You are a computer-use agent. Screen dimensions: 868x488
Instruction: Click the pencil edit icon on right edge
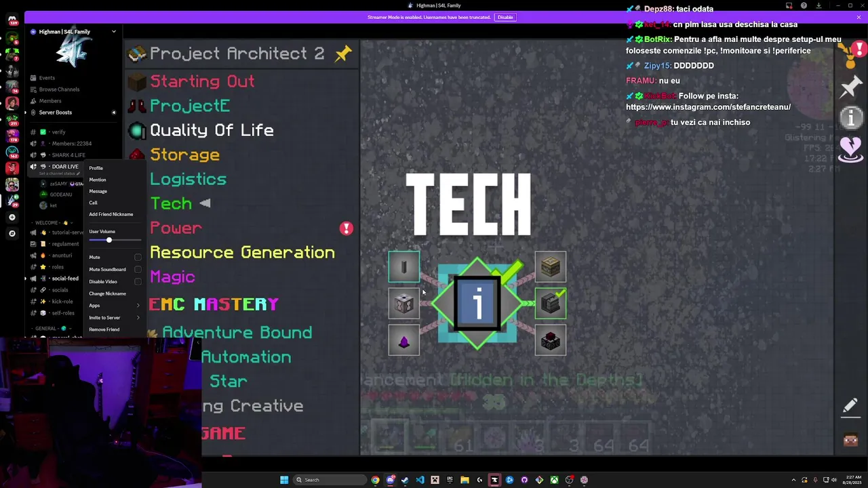pos(850,405)
